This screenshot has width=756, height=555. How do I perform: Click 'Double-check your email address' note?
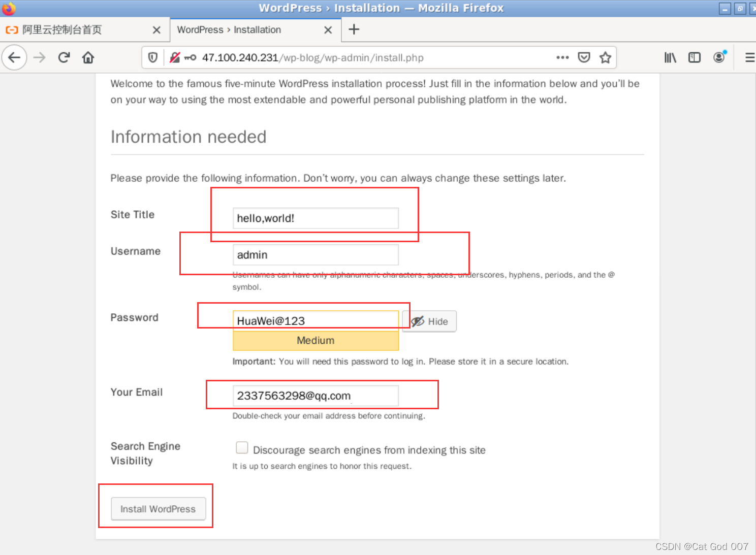[329, 416]
